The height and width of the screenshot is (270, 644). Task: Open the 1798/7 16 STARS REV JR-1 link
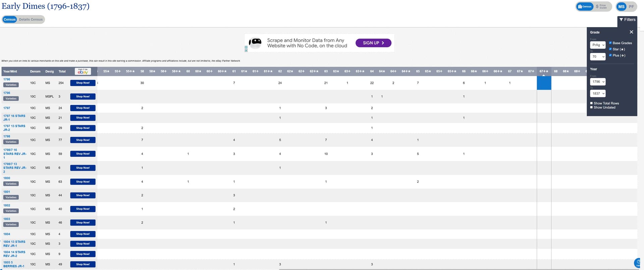[x=14, y=154]
